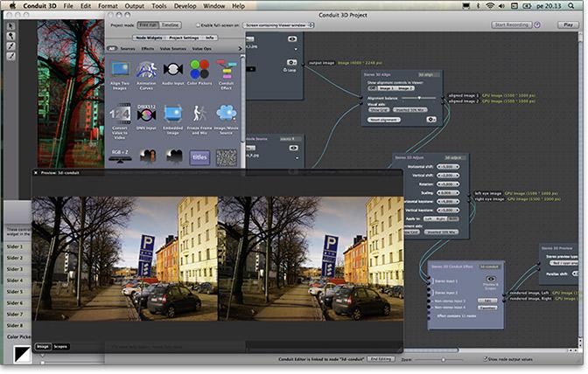Screen dimensions: 588x374
Task: Open the Format menu
Action: click(108, 6)
